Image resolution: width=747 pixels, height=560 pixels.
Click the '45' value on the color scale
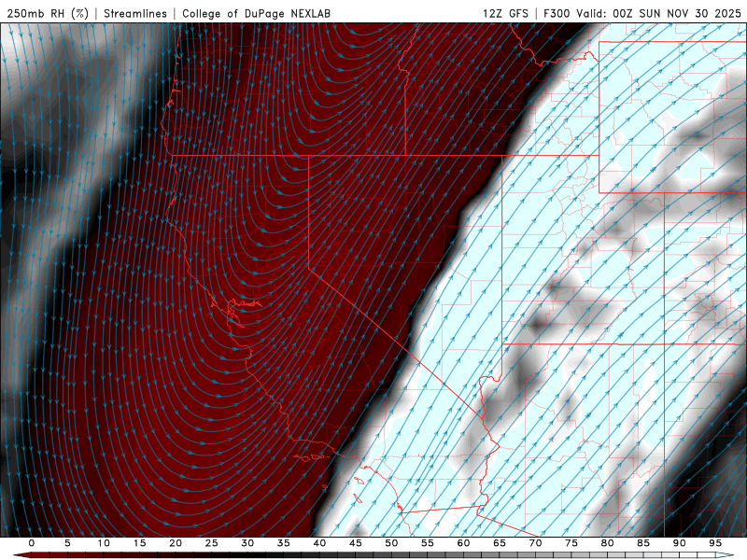click(356, 543)
